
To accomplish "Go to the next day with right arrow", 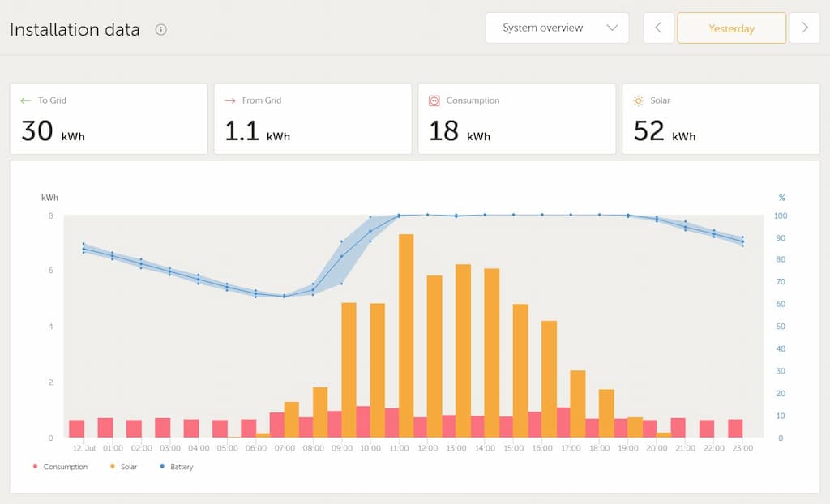I will click(804, 28).
